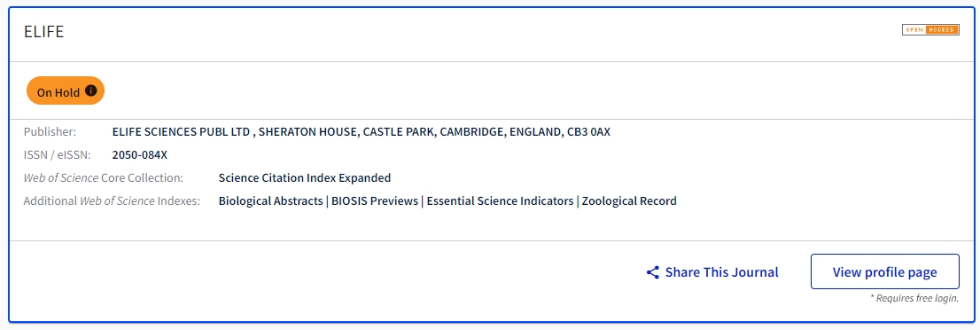Click the Requires free login note
Image resolution: width=980 pixels, height=330 pixels.
click(x=914, y=298)
